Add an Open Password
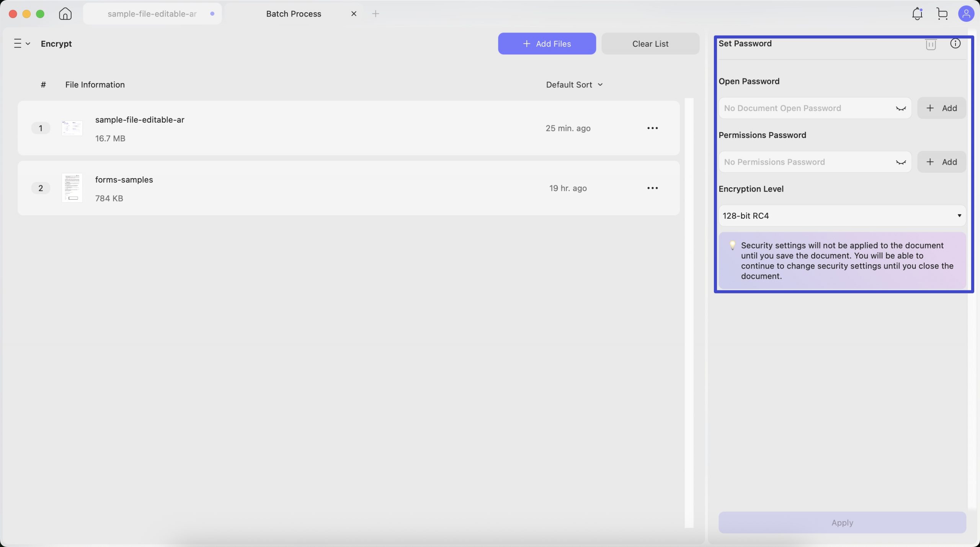This screenshot has width=980, height=547. click(x=942, y=108)
